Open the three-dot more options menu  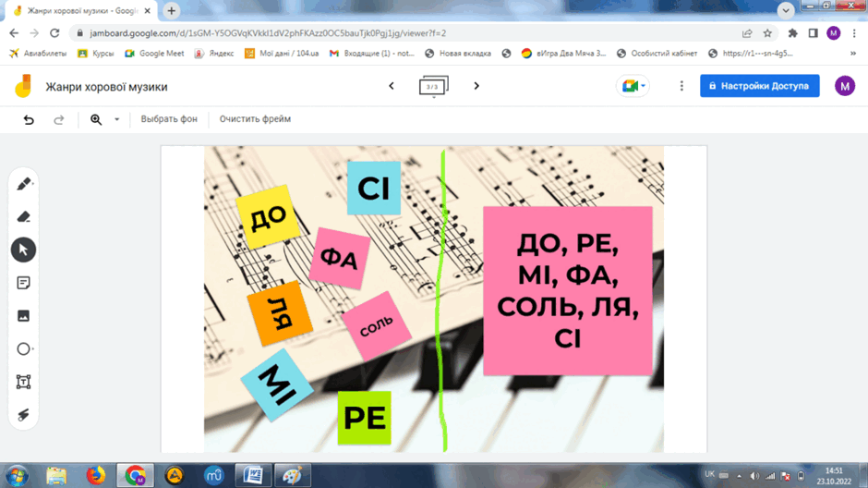point(681,86)
